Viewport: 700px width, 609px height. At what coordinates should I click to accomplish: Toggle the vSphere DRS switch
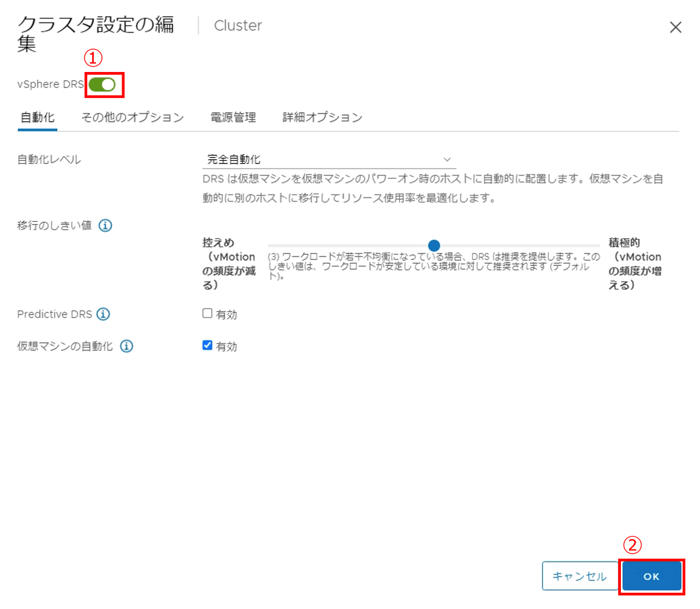pyautogui.click(x=103, y=85)
